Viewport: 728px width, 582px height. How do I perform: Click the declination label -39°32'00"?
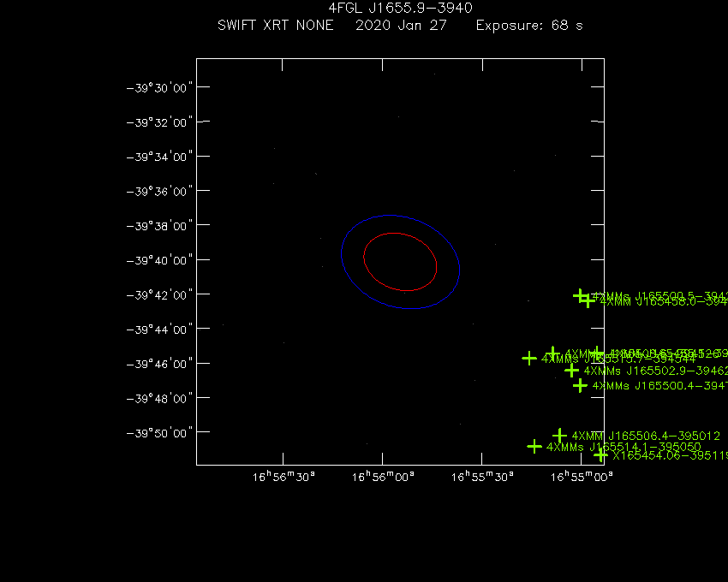point(159,122)
